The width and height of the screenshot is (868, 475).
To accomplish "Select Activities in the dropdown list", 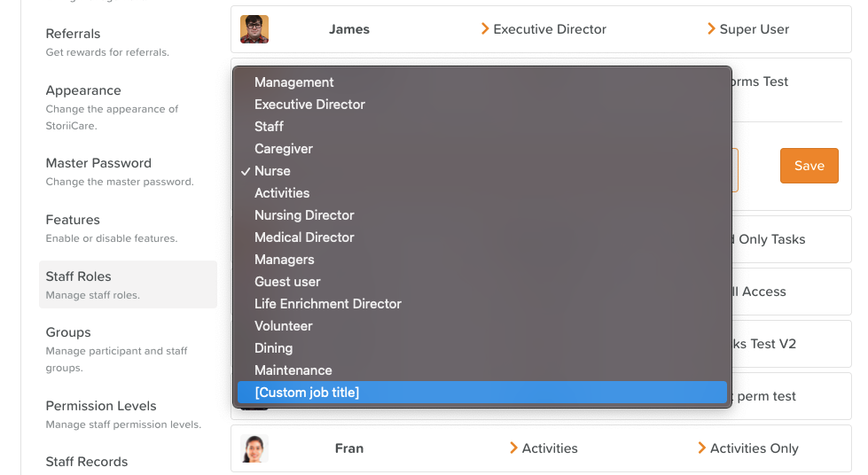I will click(x=481, y=193).
